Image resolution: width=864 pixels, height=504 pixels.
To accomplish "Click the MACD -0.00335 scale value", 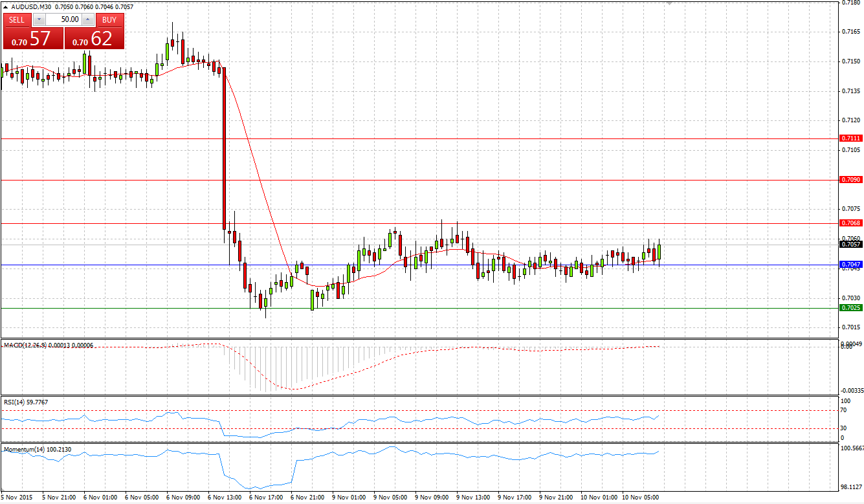I will point(851,391).
